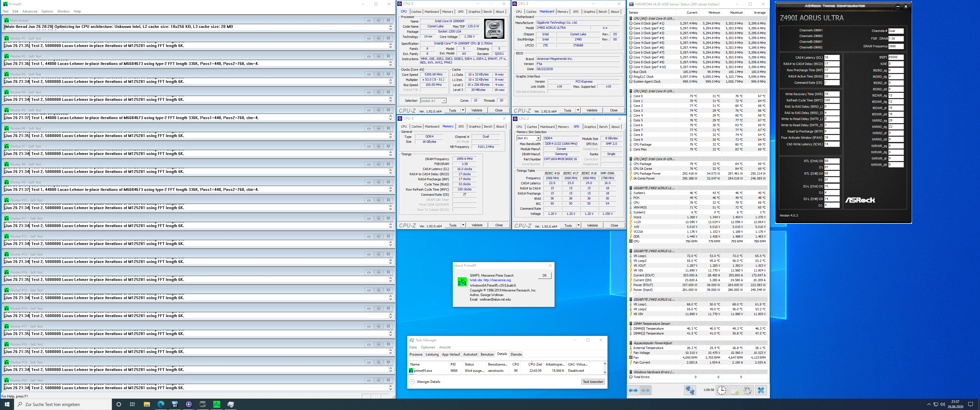Select the 'VRM MOS' temperature row

click(698, 207)
